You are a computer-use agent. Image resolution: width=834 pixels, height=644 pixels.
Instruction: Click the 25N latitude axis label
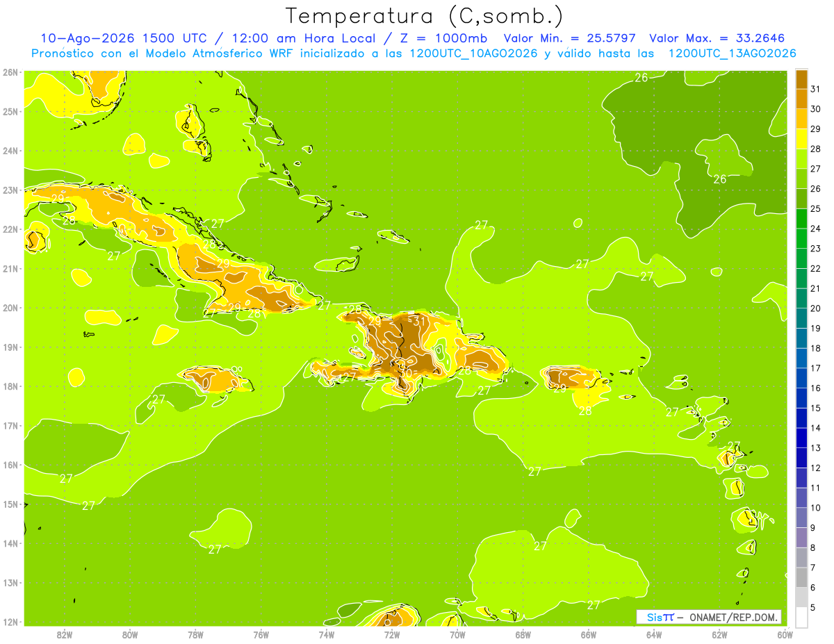[x=10, y=111]
